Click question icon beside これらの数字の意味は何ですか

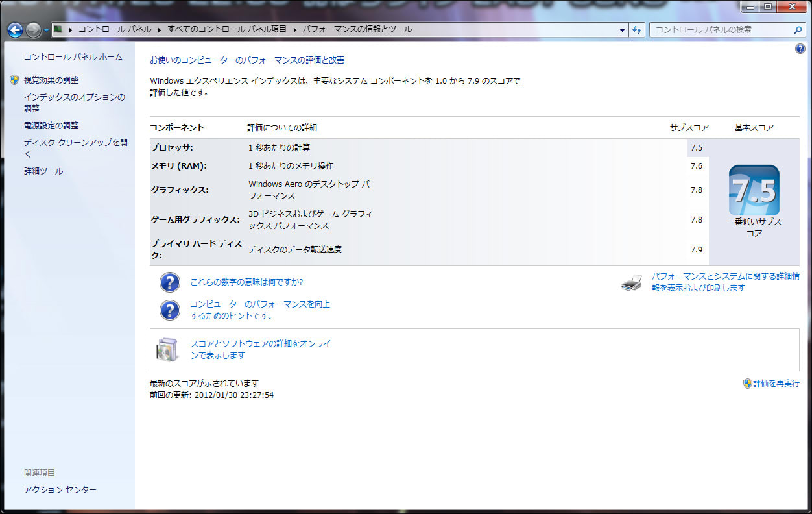(170, 282)
